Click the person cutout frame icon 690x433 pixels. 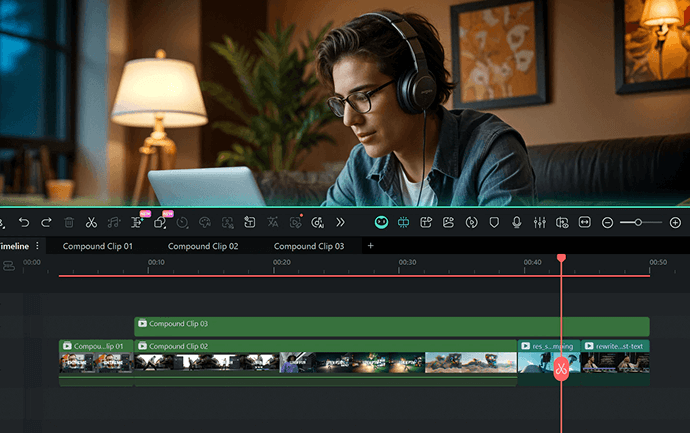click(x=228, y=223)
